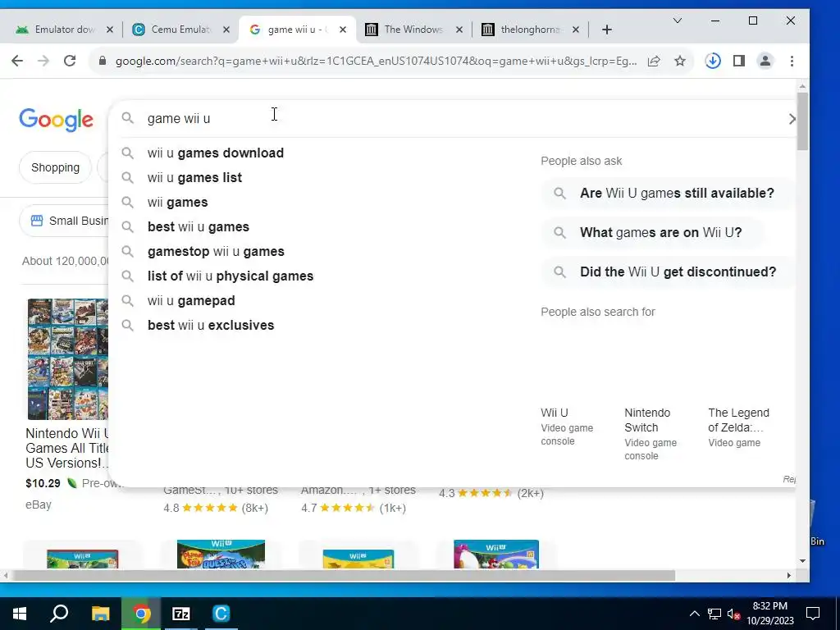The image size is (840, 630).
Task: Open the Windows notification center
Action: [x=813, y=614]
